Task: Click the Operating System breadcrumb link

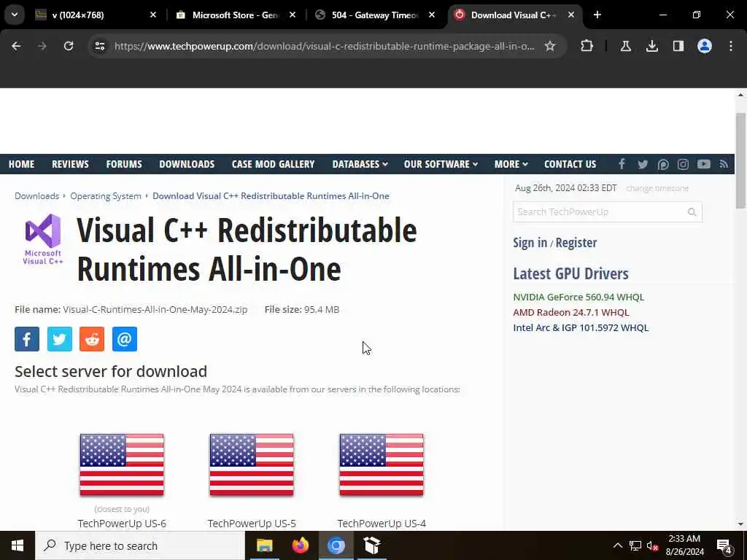Action: point(106,196)
